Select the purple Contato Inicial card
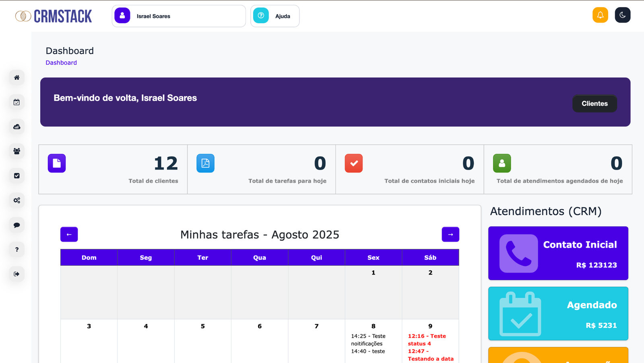 point(558,253)
